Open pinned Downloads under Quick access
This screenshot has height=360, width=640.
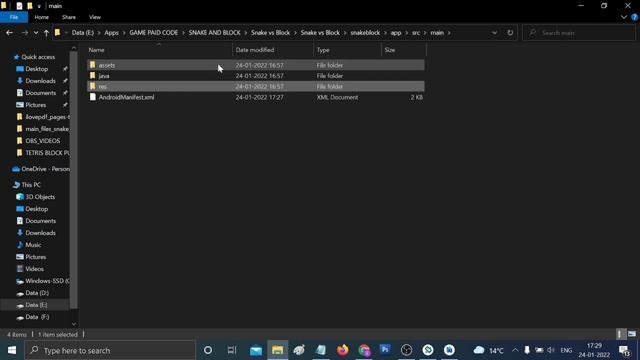(40, 81)
